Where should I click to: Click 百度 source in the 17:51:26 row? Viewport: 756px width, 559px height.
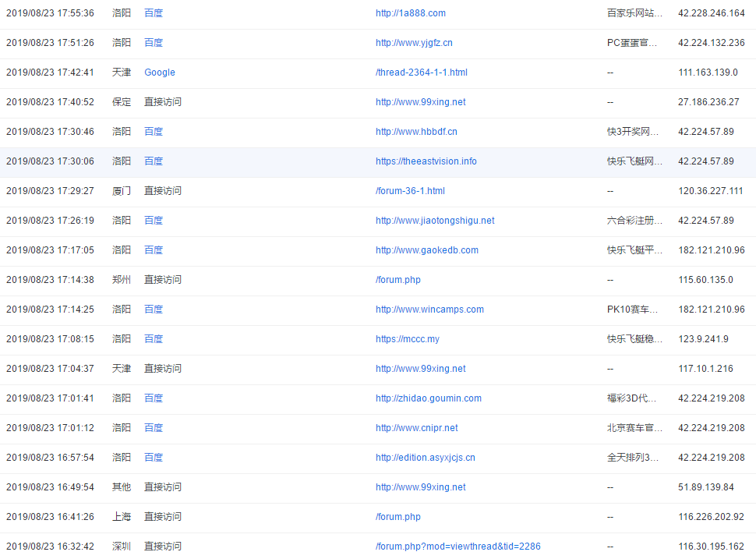point(154,42)
